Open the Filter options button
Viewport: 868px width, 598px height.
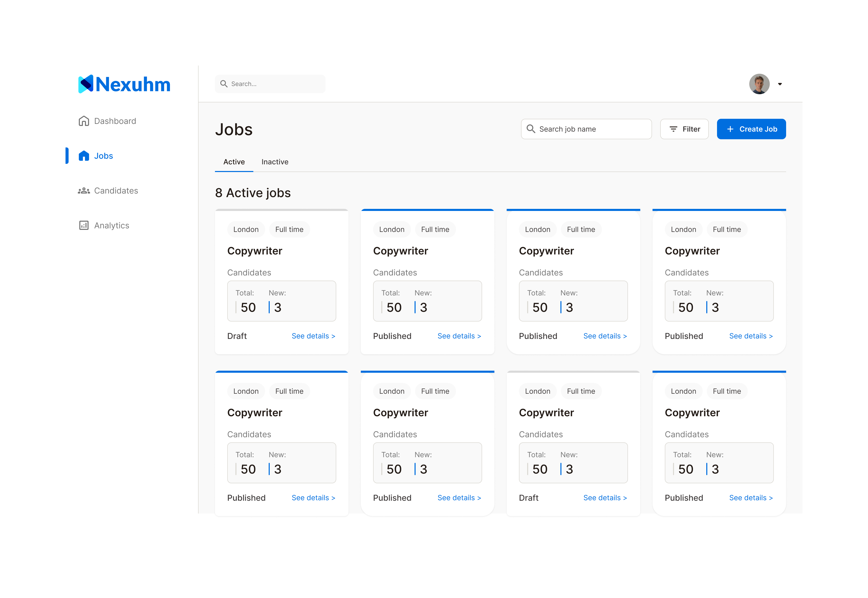[684, 129]
